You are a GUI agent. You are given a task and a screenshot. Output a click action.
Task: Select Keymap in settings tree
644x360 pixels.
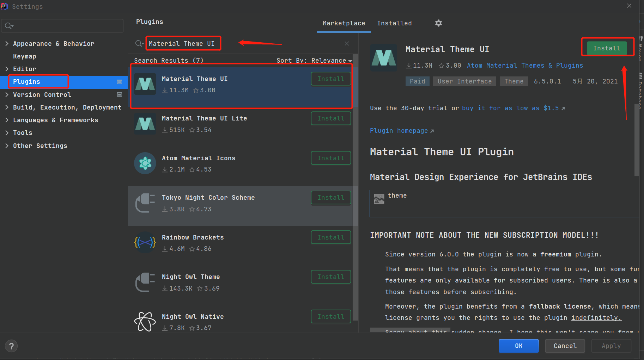point(25,56)
